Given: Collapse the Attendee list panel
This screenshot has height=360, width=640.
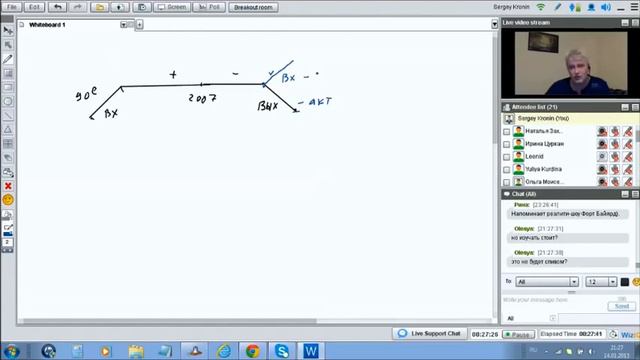Looking at the screenshot, I should [x=625, y=107].
